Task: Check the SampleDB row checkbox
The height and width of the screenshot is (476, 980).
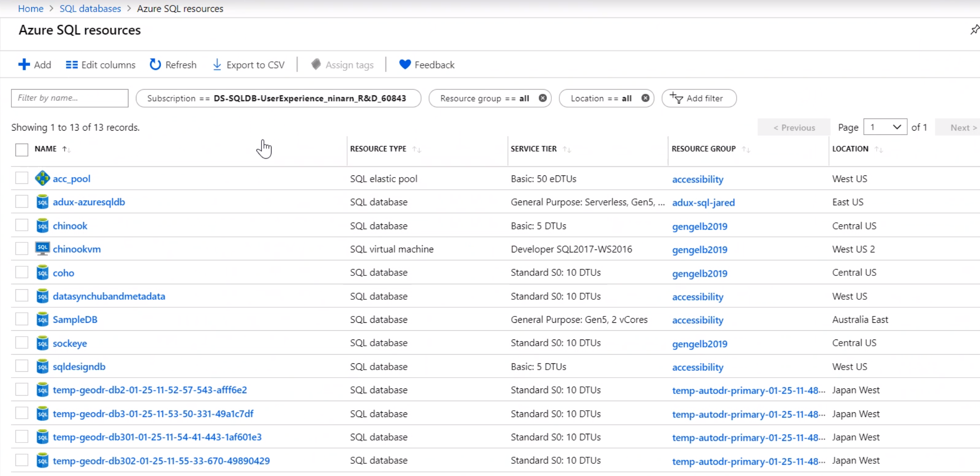Action: coord(22,319)
